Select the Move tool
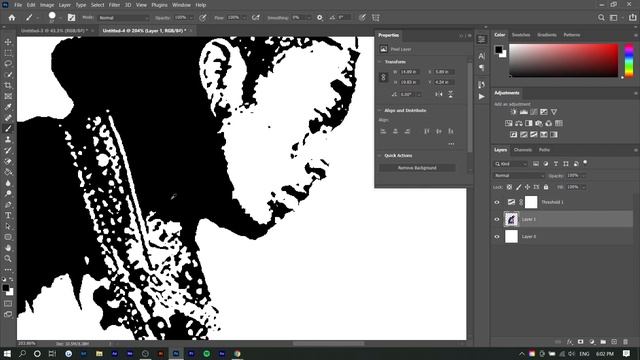Screen dimensions: 640x360 pos(8,42)
